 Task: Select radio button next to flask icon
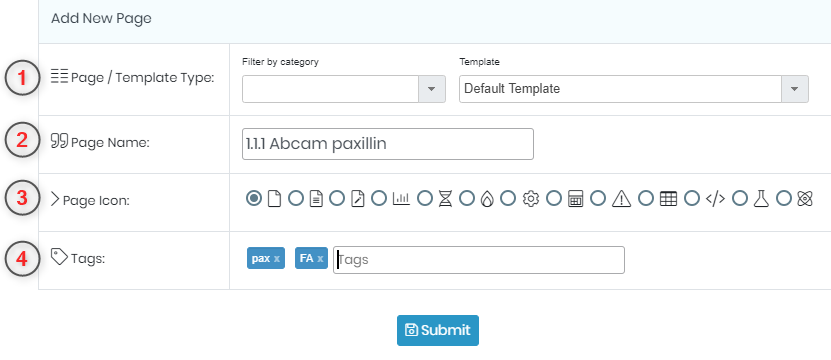click(x=740, y=199)
